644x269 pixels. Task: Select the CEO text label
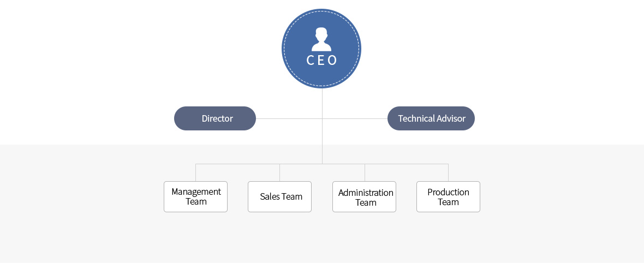pos(321,60)
